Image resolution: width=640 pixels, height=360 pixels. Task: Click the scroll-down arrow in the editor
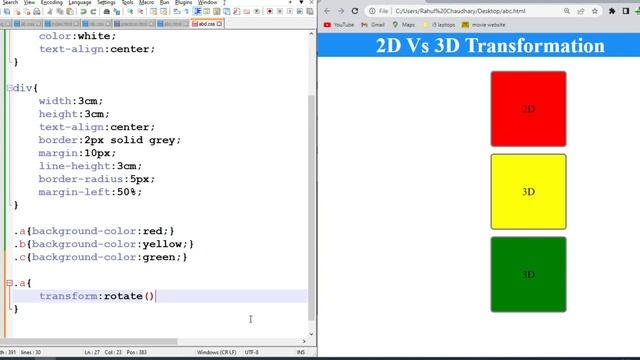point(311,334)
